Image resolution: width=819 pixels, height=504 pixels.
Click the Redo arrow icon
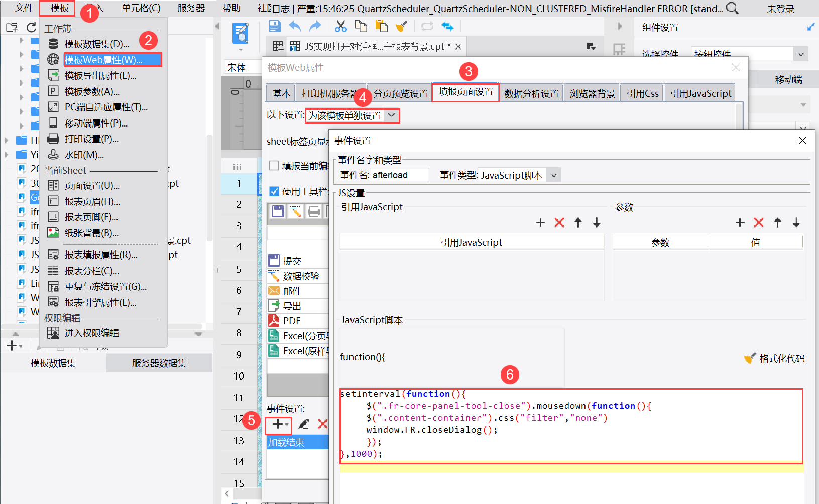(315, 26)
